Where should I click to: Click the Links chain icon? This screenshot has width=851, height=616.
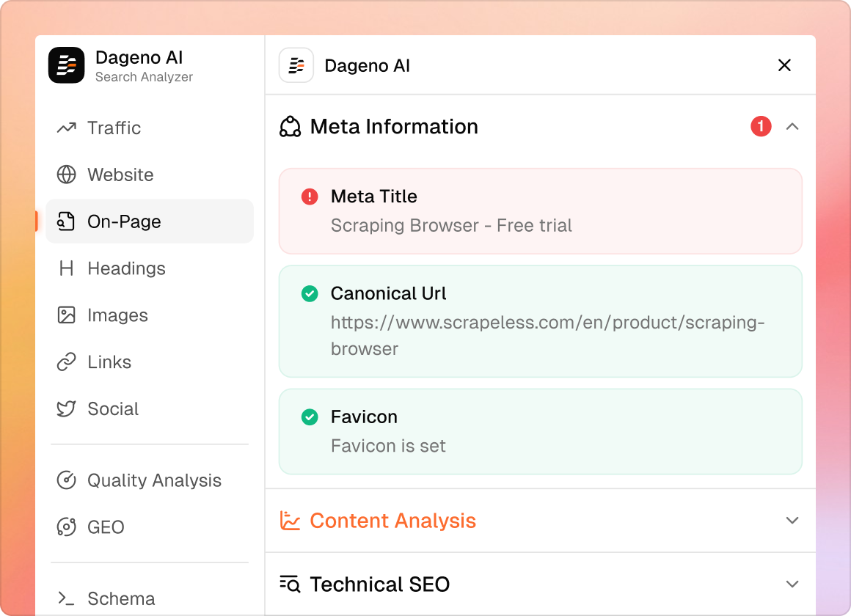(x=67, y=362)
